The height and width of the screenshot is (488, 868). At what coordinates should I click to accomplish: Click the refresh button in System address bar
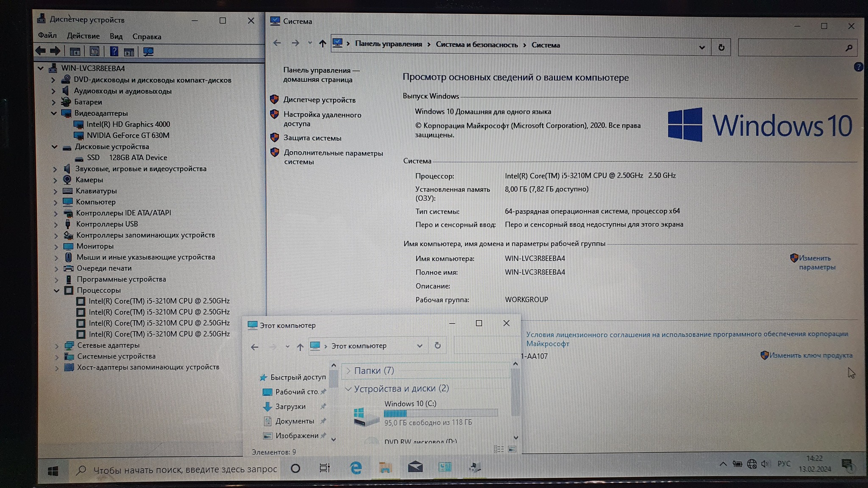click(721, 47)
